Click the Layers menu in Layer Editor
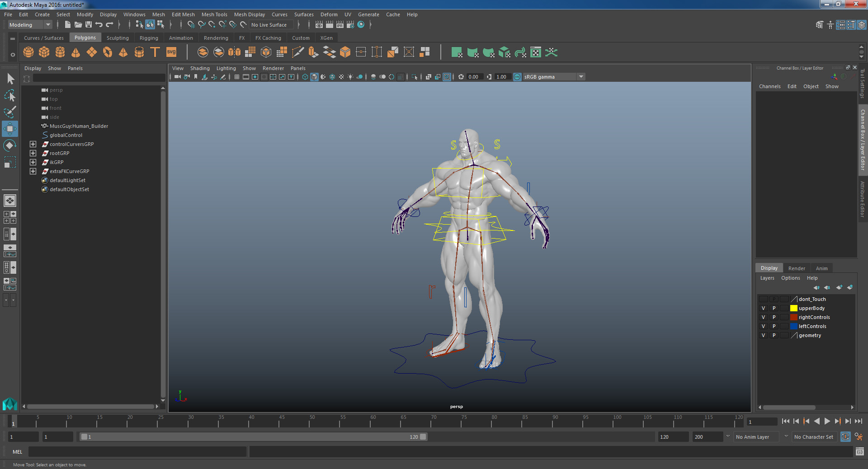Screen dimensions: 868x469 767,278
